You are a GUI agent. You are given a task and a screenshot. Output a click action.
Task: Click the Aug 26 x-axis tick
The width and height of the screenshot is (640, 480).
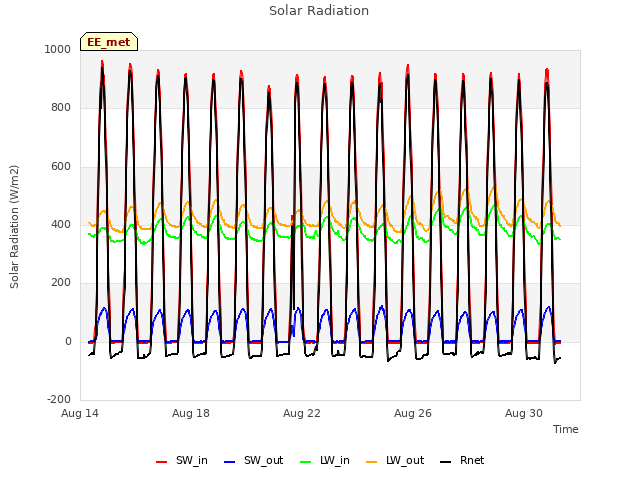[413, 413]
